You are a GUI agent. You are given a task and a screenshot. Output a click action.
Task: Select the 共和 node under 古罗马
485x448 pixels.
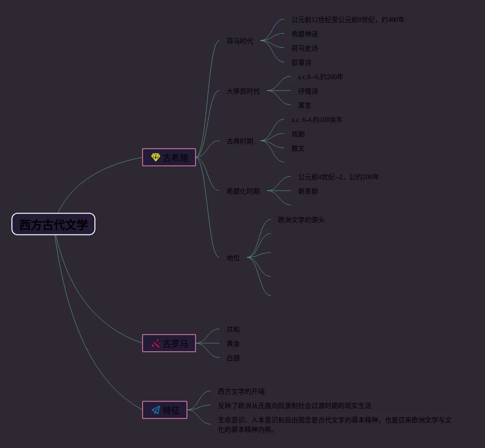(233, 329)
